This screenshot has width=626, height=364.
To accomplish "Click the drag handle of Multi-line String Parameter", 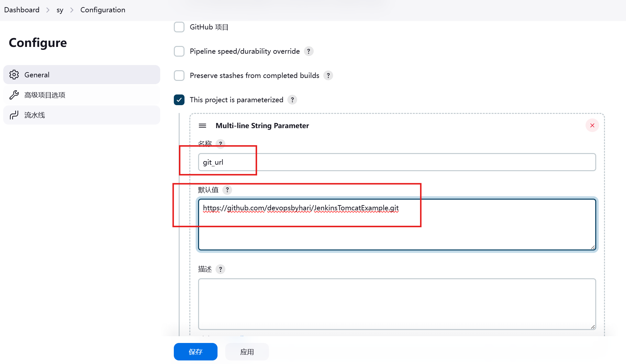I will click(202, 126).
